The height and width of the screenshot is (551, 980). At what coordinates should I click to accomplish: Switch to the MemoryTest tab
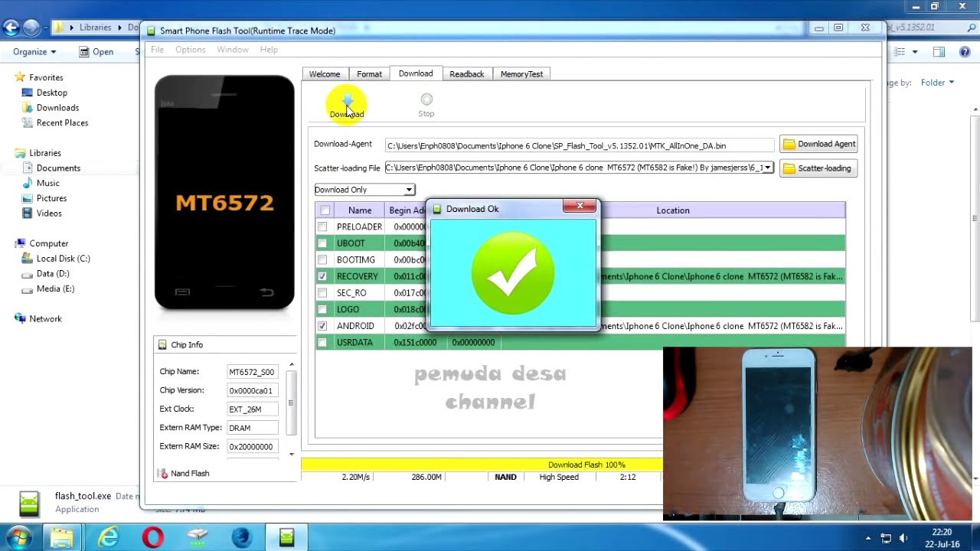[x=521, y=74]
